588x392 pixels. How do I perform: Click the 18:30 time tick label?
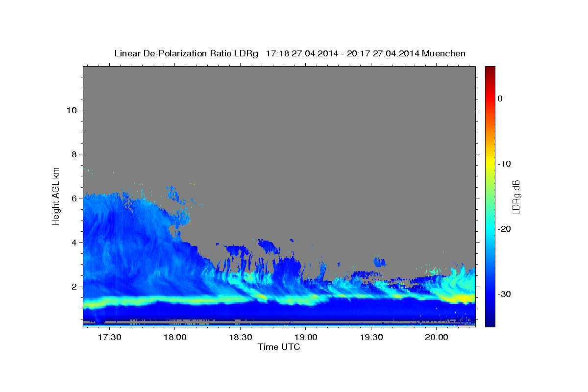point(240,338)
